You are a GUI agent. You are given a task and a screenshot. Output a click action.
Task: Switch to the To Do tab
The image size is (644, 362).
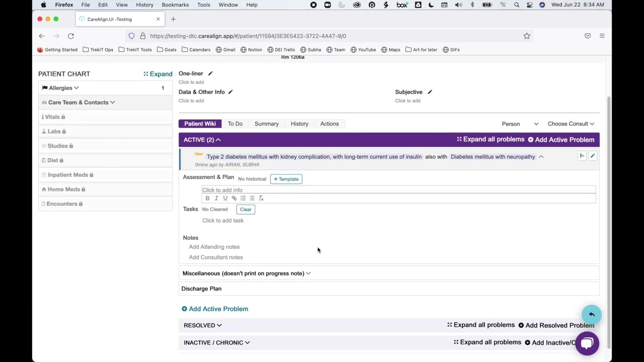pos(235,124)
